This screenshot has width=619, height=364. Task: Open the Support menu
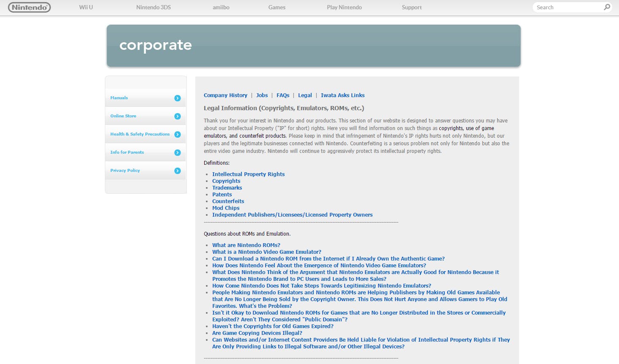412,7
